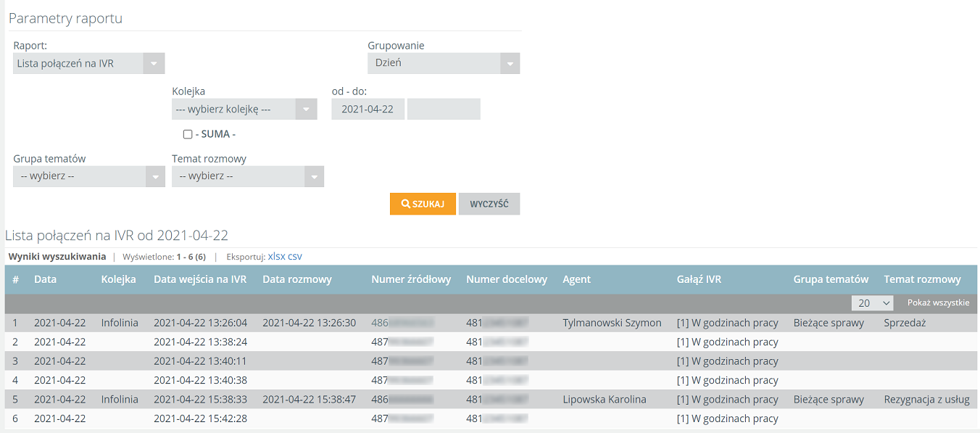980x433 pixels.
Task: Click the Grupa tematów column header
Action: pyautogui.click(x=831, y=279)
